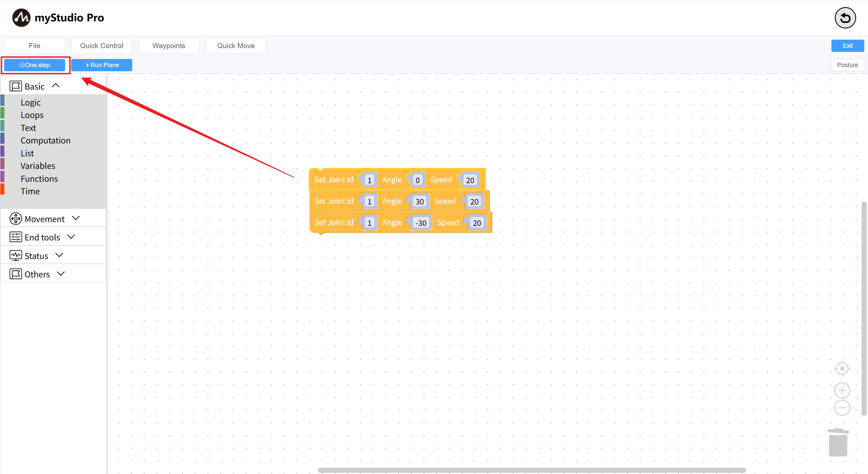
Task: Click the Status monitor icon
Action: pyautogui.click(x=16, y=256)
